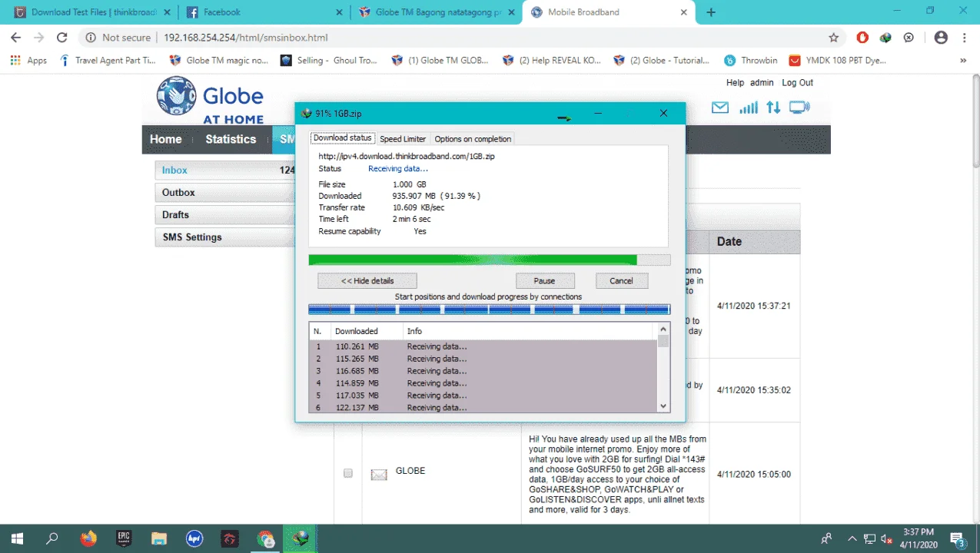Image resolution: width=980 pixels, height=553 pixels.
Task: Open File Explorer from taskbar
Action: click(x=159, y=539)
